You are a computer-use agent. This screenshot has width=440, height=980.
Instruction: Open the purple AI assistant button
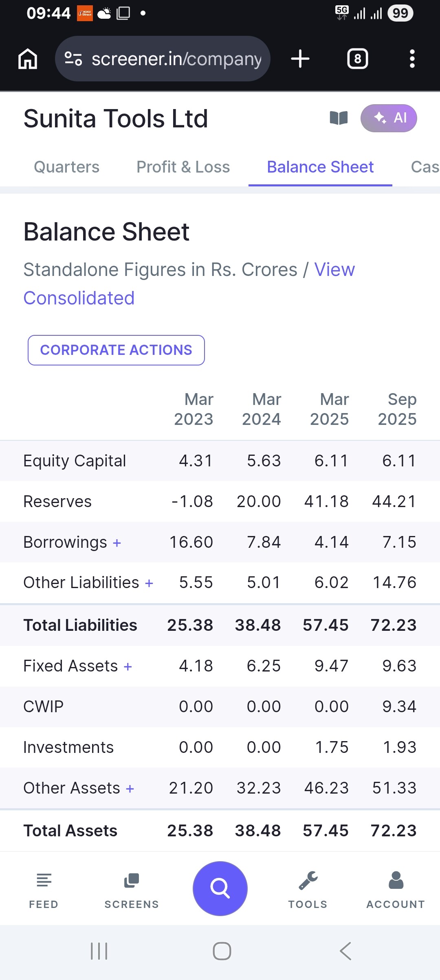388,118
